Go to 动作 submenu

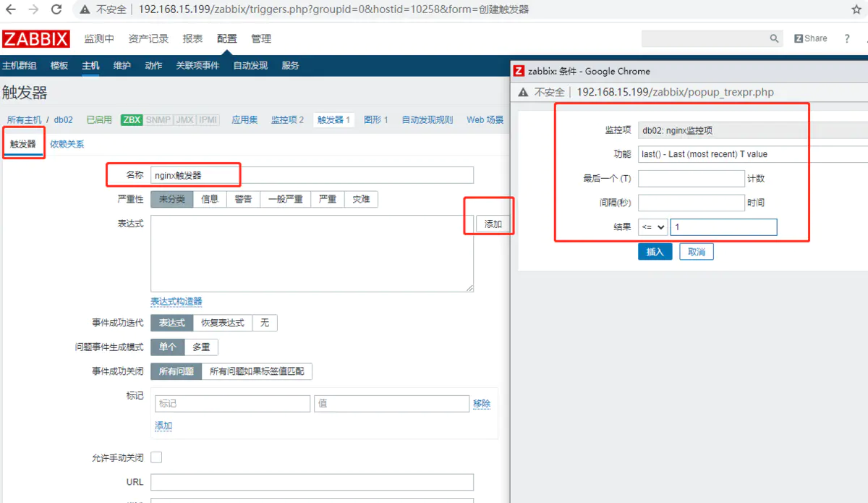click(153, 65)
